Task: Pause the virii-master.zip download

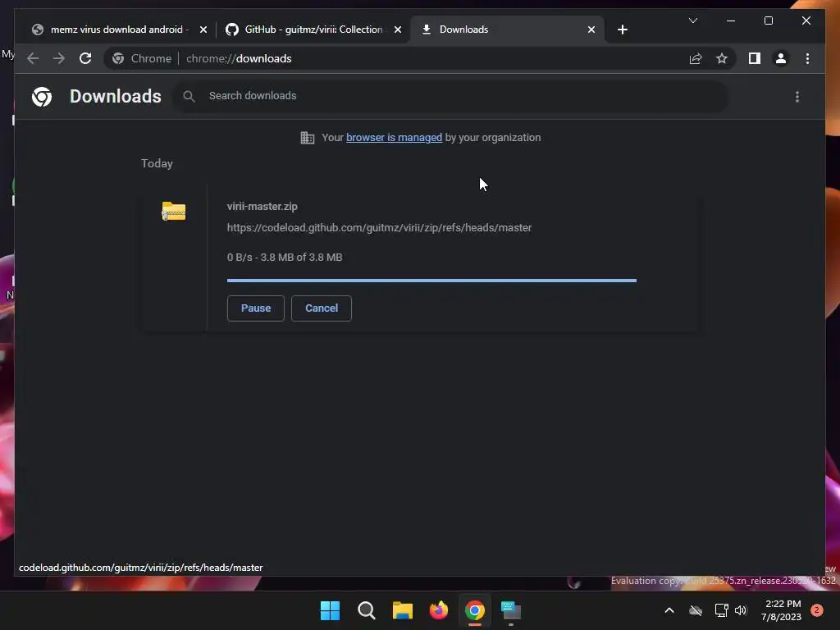Action: [256, 308]
